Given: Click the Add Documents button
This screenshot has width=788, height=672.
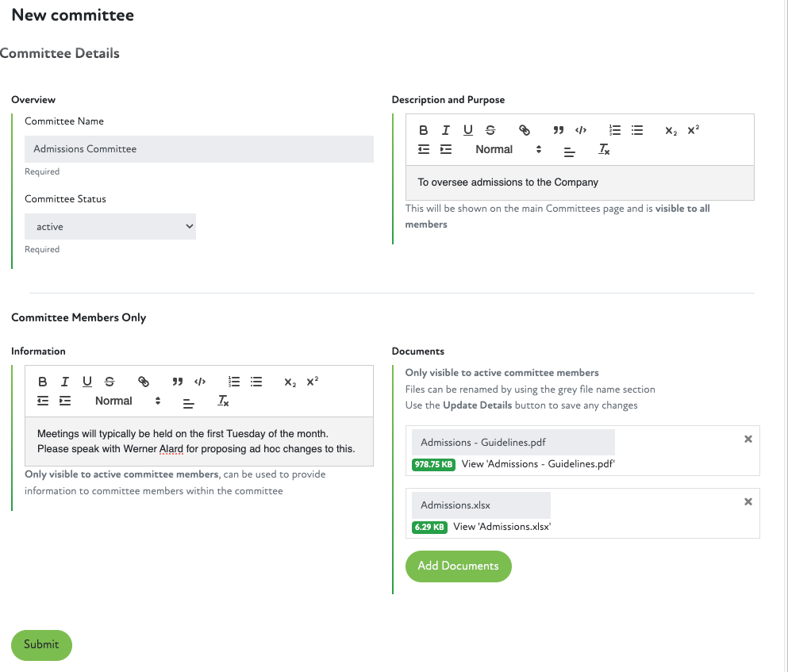Looking at the screenshot, I should coord(458,566).
